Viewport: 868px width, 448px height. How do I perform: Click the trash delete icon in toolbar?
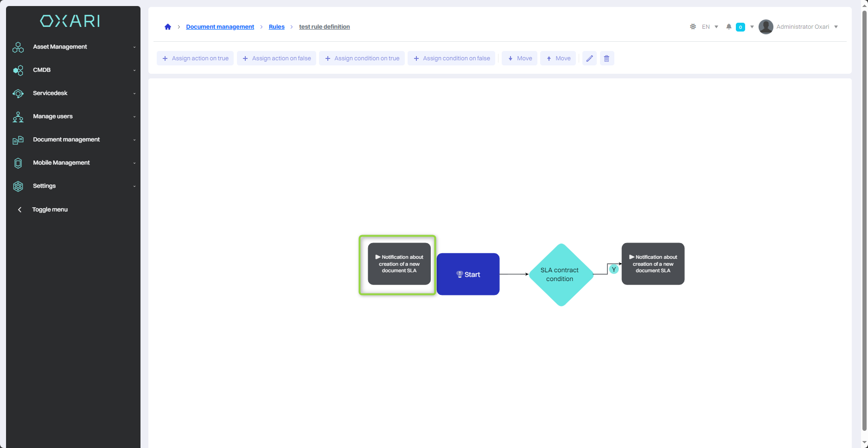point(606,58)
